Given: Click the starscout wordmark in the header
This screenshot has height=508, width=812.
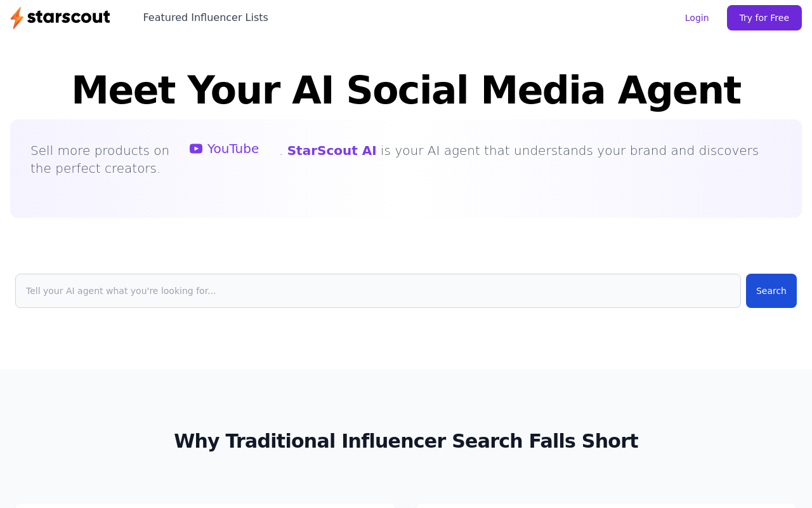Looking at the screenshot, I should point(69,17).
